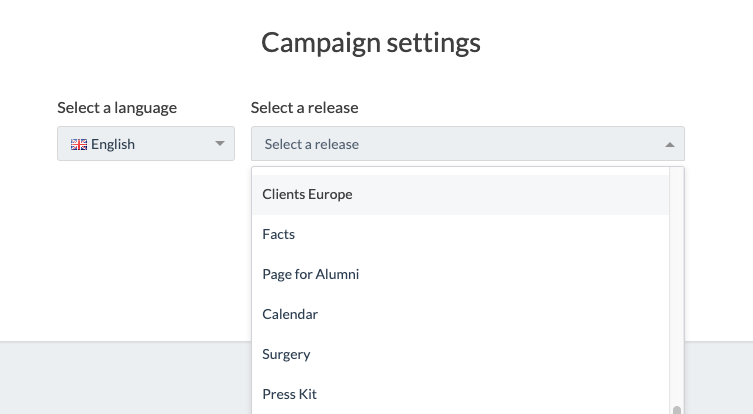This screenshot has width=753, height=414.
Task: Click the language dropdown arrow
Action: pos(220,144)
